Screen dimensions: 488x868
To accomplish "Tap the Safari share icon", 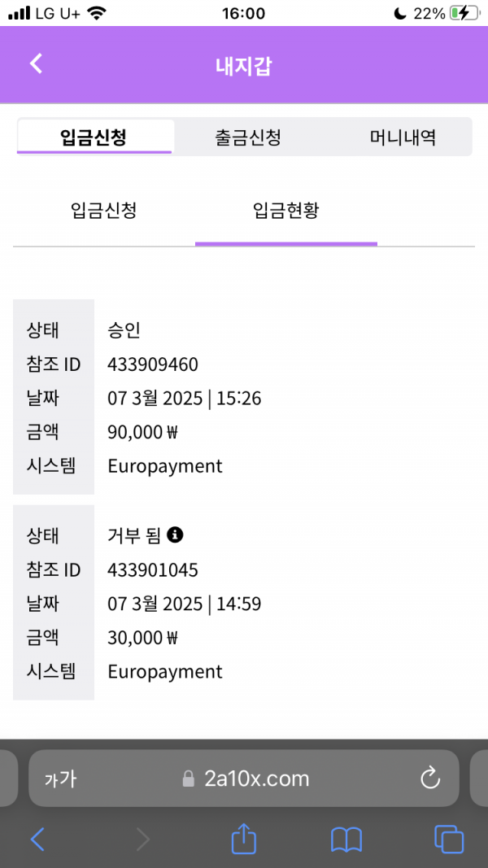I will [x=244, y=839].
